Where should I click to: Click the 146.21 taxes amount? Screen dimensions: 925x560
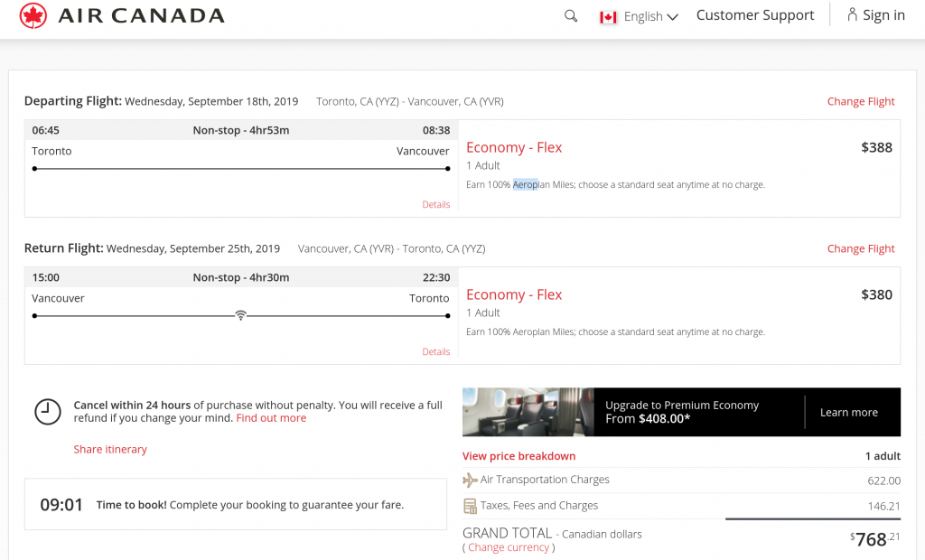coord(883,507)
